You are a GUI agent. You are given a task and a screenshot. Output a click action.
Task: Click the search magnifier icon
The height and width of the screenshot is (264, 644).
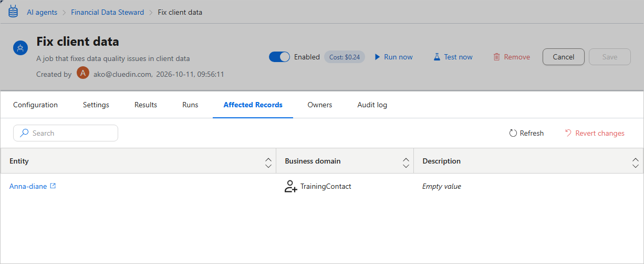point(24,133)
